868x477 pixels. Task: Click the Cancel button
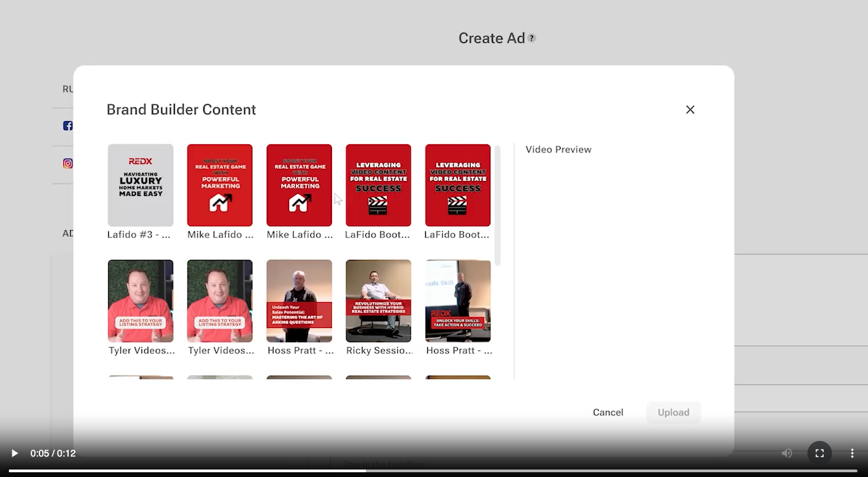607,412
